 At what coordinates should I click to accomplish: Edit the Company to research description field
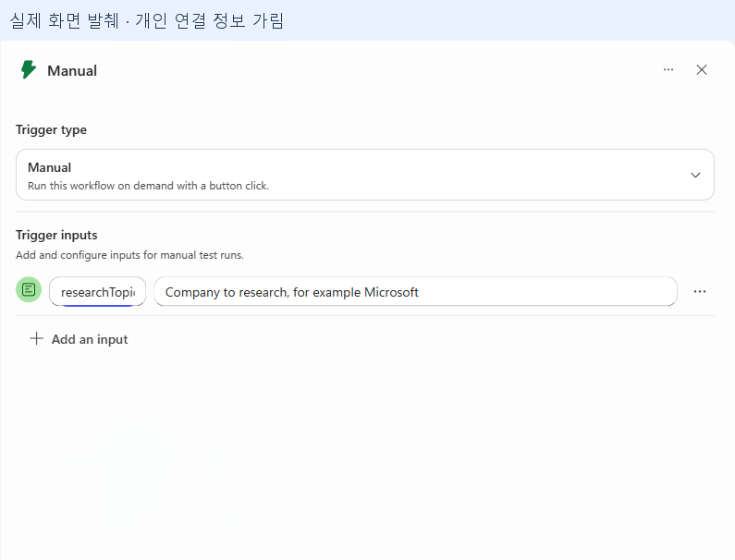coord(415,291)
